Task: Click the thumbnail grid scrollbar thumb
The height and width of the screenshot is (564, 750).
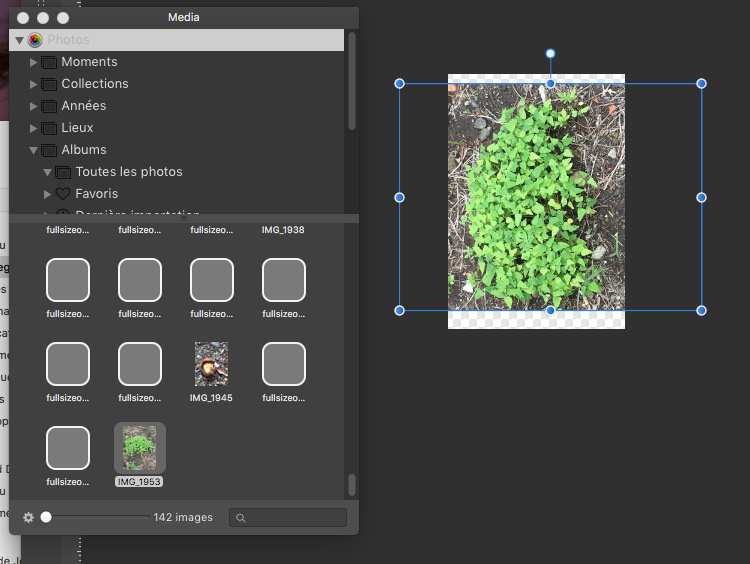Action: click(x=352, y=485)
